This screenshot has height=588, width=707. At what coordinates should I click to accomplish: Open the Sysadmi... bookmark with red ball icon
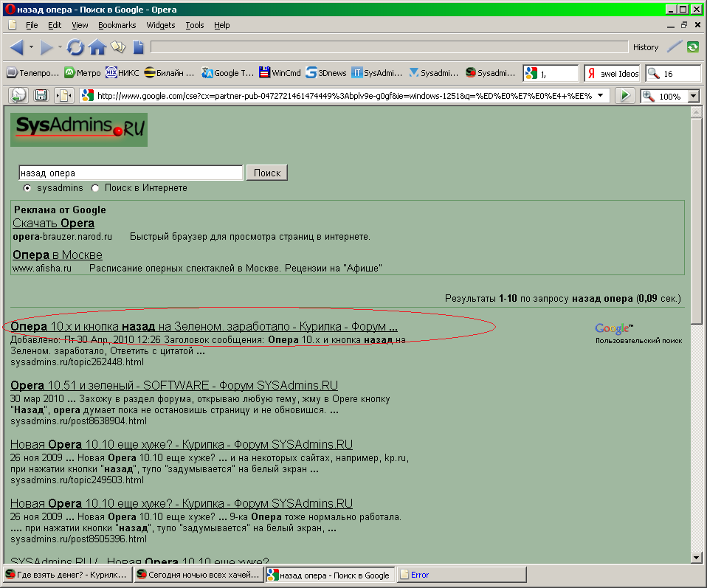pyautogui.click(x=490, y=72)
